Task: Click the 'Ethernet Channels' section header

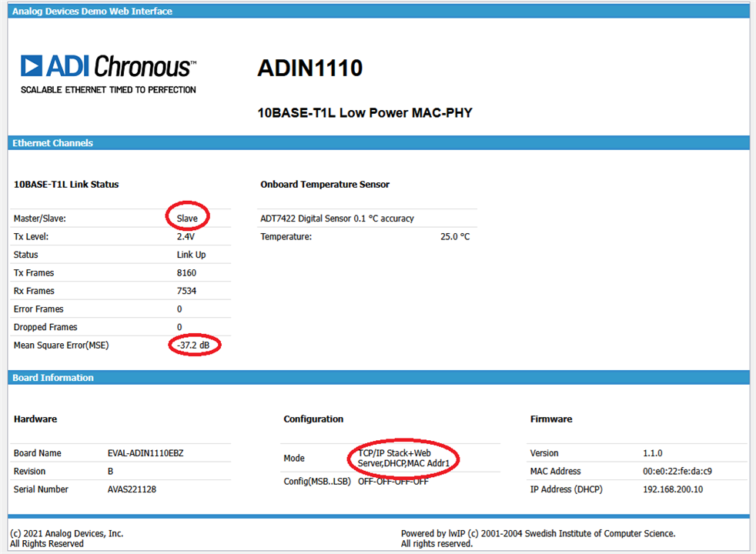Action: [x=379, y=143]
